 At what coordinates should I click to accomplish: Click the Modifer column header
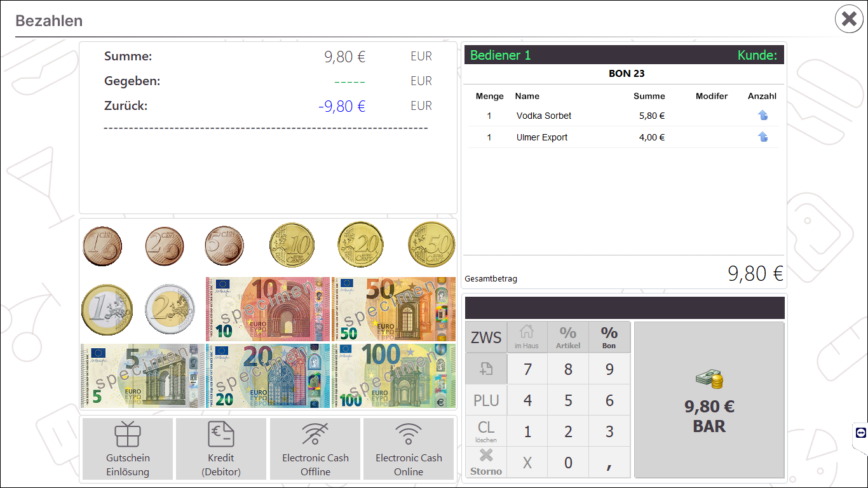coord(712,97)
